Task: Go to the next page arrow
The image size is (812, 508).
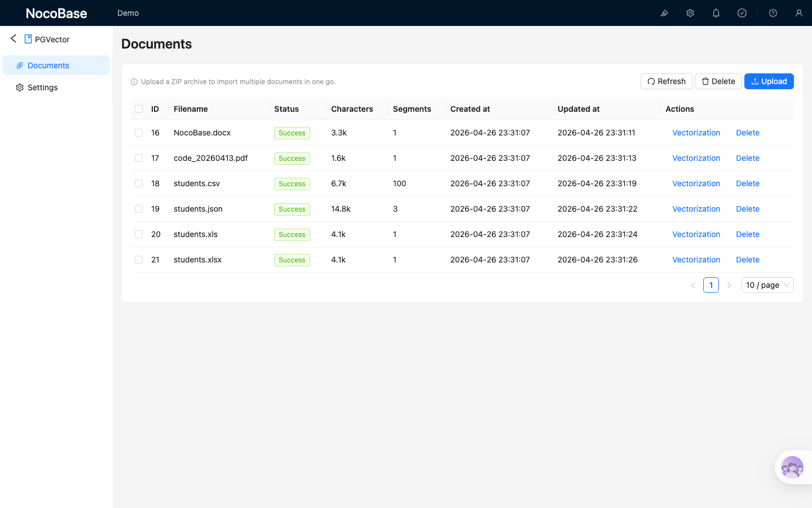Action: point(729,286)
